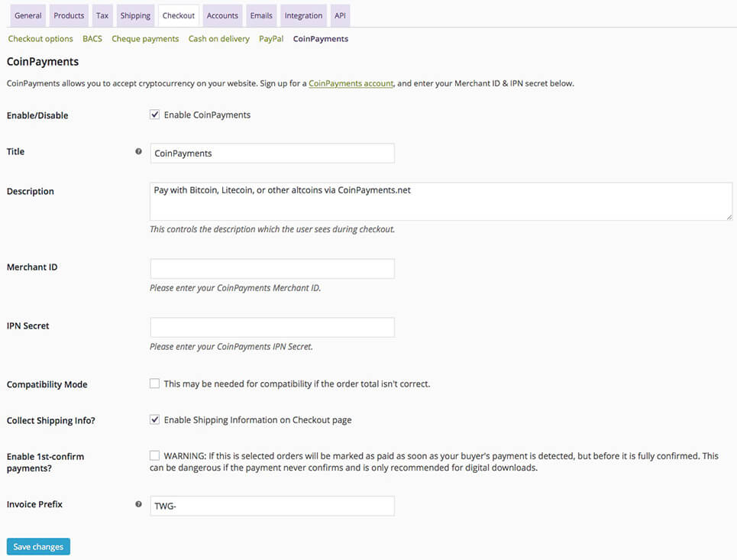Open the PayPal checkout section
The width and height of the screenshot is (737, 560).
coord(271,39)
